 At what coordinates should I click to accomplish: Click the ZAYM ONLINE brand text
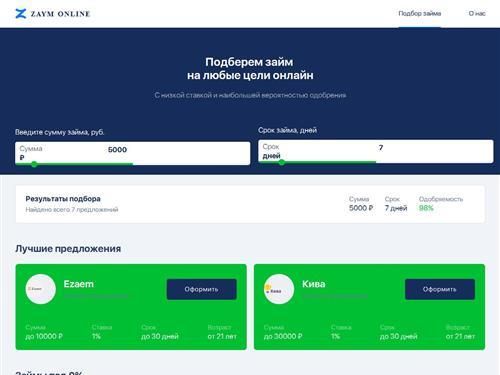pos(60,14)
